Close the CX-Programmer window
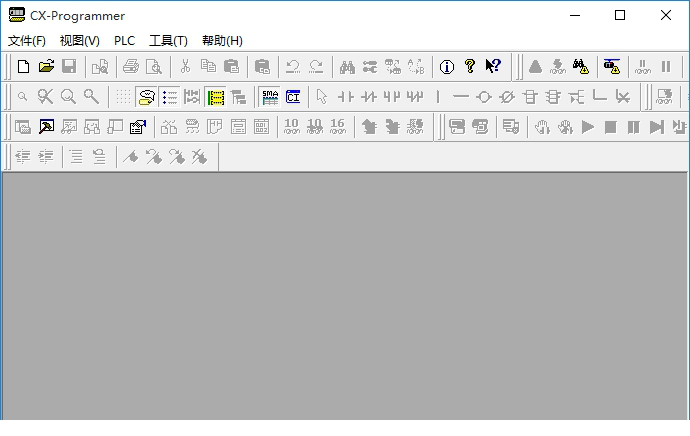690x436 pixels. pyautogui.click(x=666, y=15)
